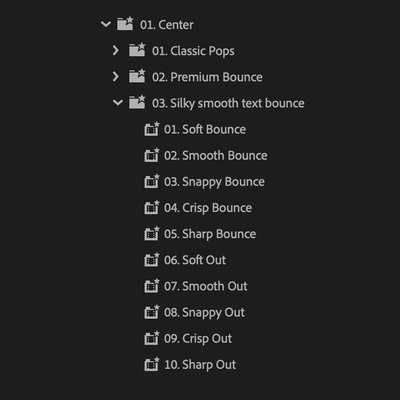The height and width of the screenshot is (400, 400).
Task: Click the Soft Bounce preset icon
Action: point(152,129)
